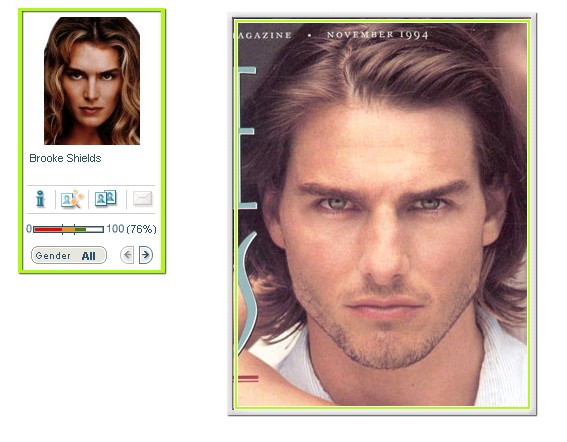Screen dimensions: 567x442
Task: Click the red segment of similarity bar
Action: (x=48, y=229)
